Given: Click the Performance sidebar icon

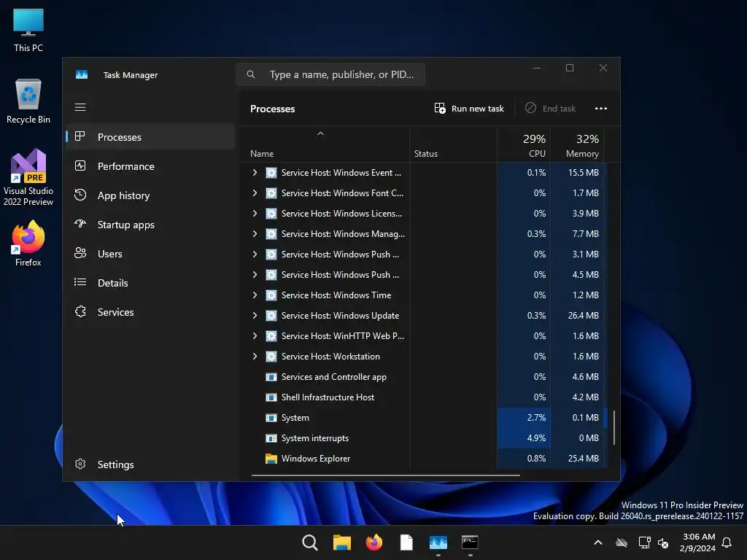Looking at the screenshot, I should coord(80,166).
